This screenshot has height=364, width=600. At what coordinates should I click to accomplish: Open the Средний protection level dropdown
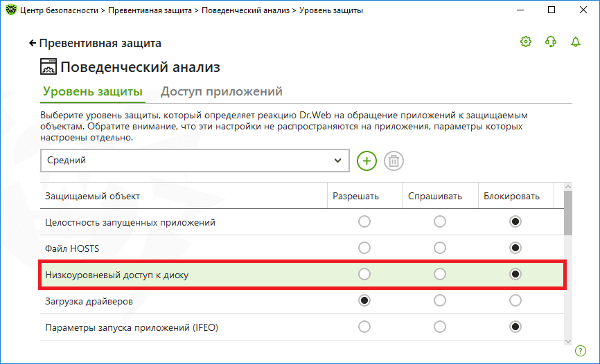195,161
